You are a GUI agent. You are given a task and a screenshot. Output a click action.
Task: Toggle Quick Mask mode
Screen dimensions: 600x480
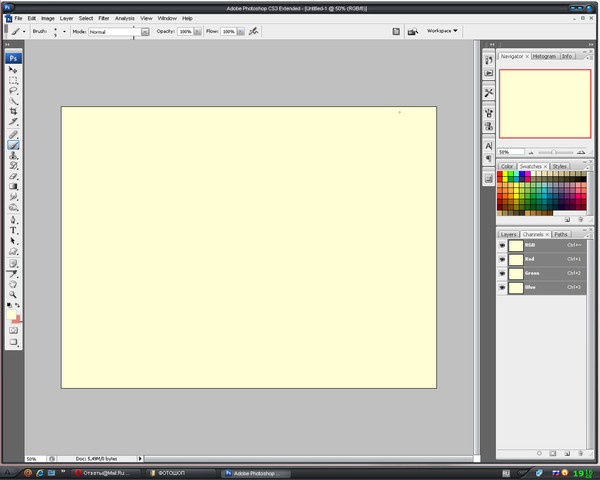tap(13, 330)
